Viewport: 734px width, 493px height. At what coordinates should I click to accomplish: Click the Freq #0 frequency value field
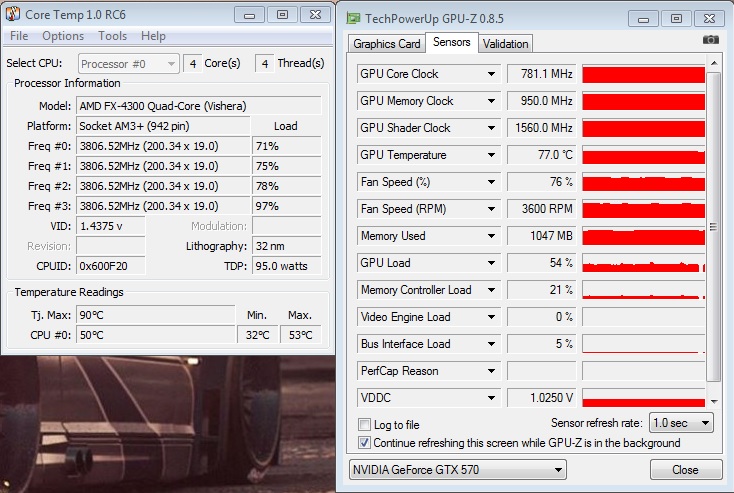163,146
